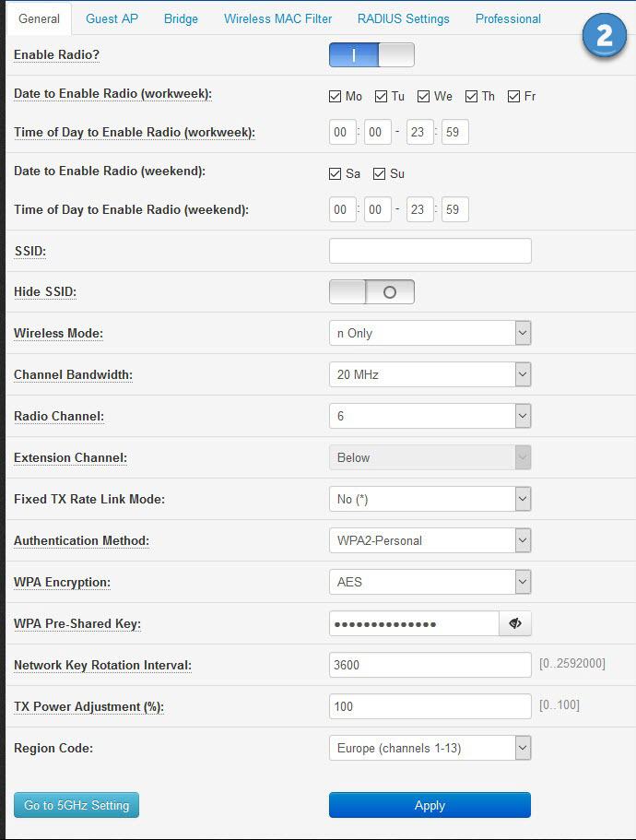This screenshot has height=840, width=636.
Task: Select the Authentication Method dropdown
Action: point(430,541)
